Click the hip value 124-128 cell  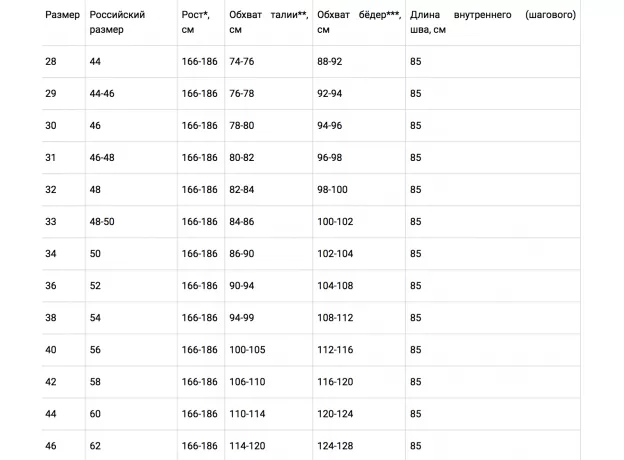click(x=335, y=446)
